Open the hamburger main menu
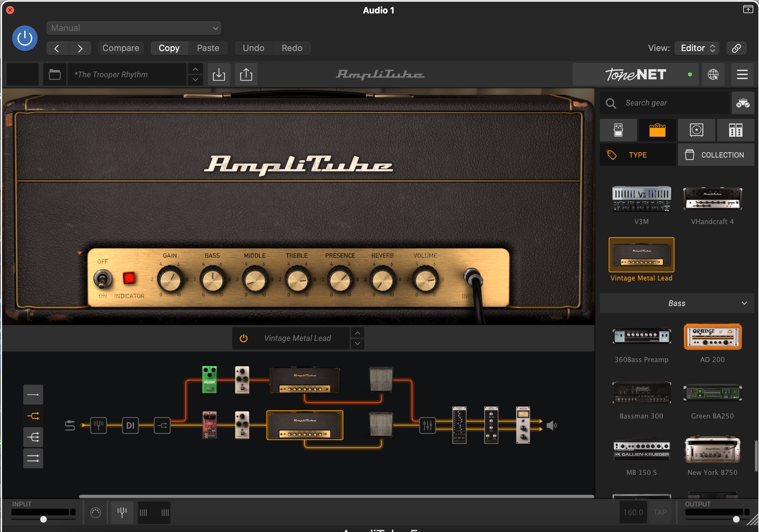This screenshot has width=759, height=532. pos(742,74)
